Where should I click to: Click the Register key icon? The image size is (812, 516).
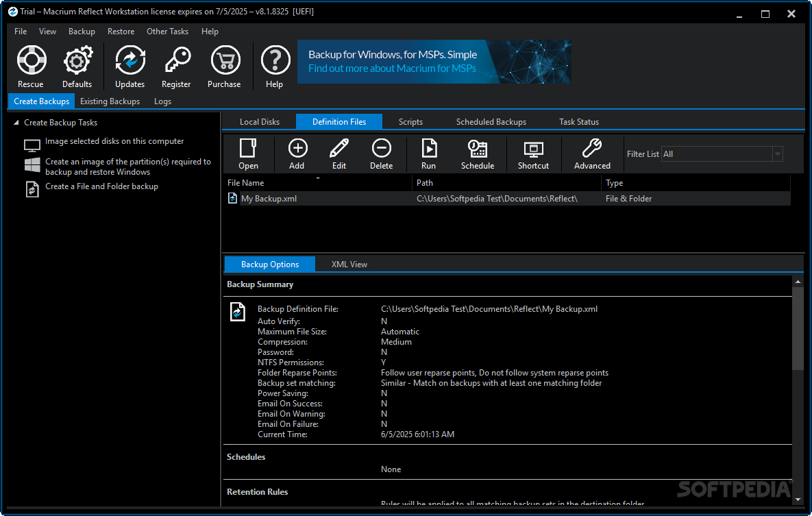[177, 60]
